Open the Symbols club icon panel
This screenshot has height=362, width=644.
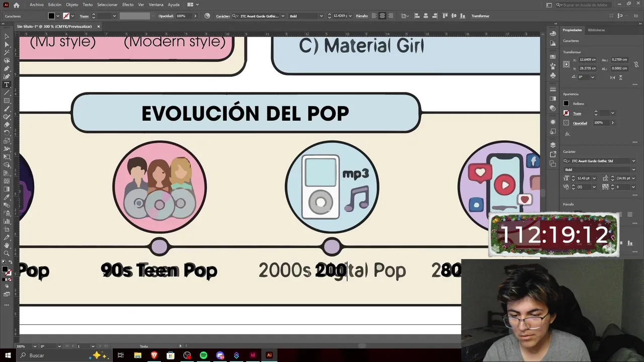pos(553,75)
